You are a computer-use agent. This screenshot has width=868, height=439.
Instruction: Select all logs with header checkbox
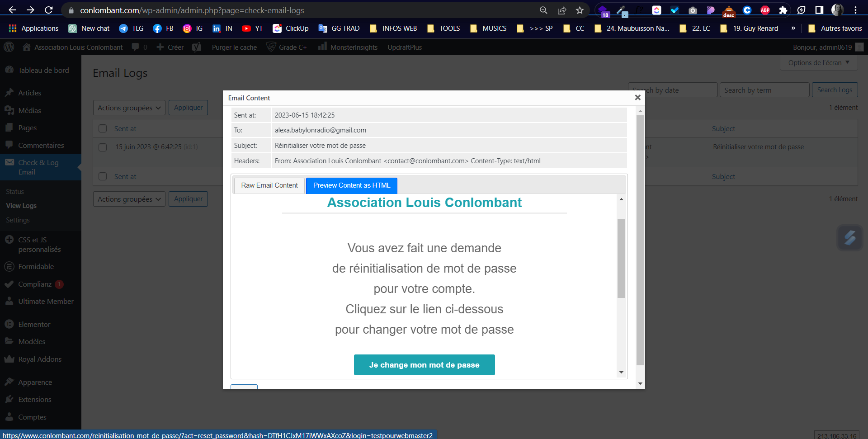point(103,128)
